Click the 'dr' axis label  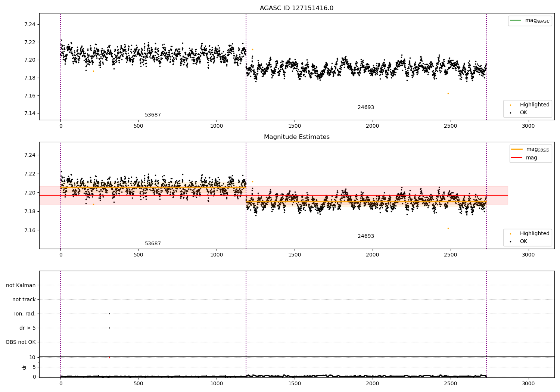[x=24, y=367]
